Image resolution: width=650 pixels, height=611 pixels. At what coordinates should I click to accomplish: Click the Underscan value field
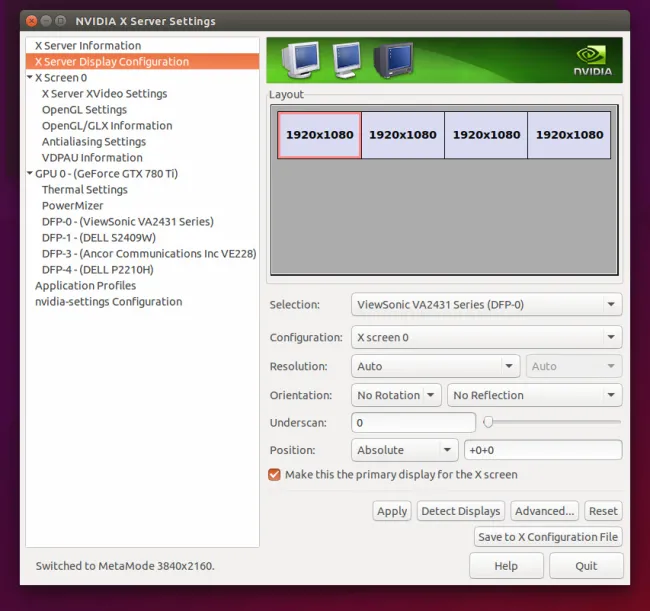pyautogui.click(x=413, y=423)
